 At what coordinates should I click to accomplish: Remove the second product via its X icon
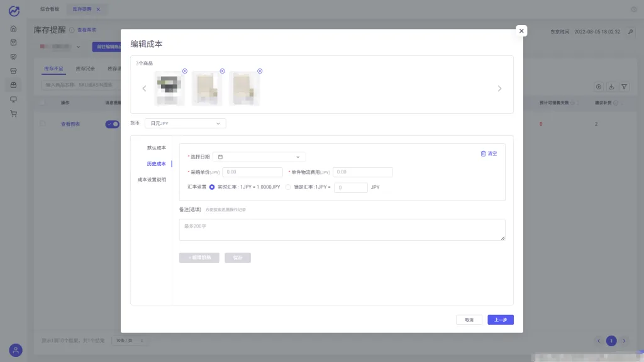[x=222, y=71]
